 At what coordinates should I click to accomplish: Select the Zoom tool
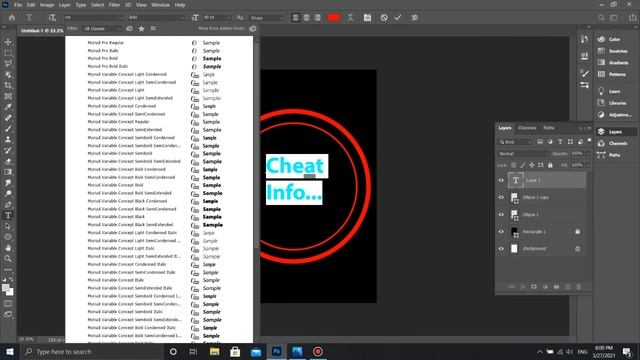point(8,258)
